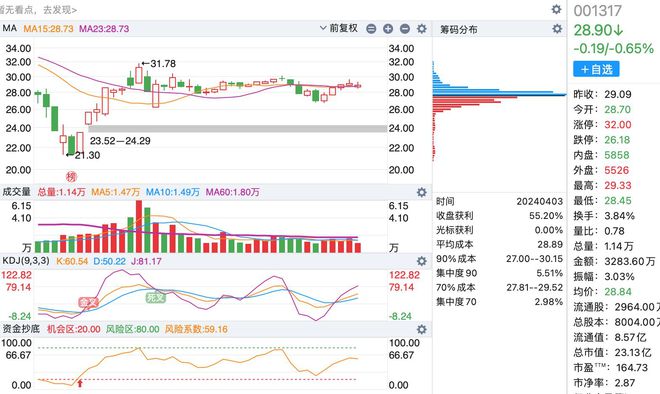Click 跌停 26.18 quote row
The height and width of the screenshot is (394, 660).
tap(602, 140)
